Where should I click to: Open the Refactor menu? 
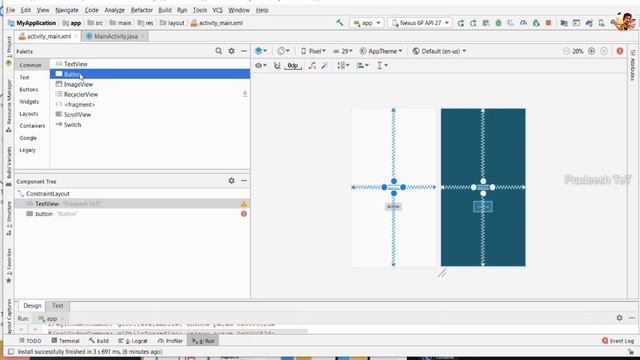[x=142, y=10]
